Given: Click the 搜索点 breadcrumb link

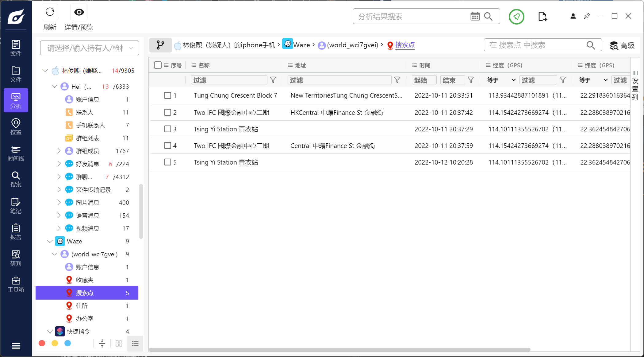Looking at the screenshot, I should pos(404,45).
